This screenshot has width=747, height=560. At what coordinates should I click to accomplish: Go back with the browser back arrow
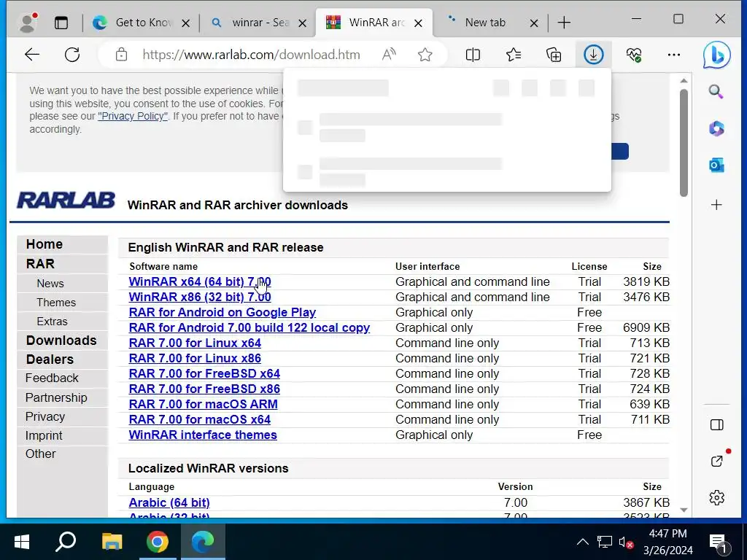pyautogui.click(x=32, y=55)
